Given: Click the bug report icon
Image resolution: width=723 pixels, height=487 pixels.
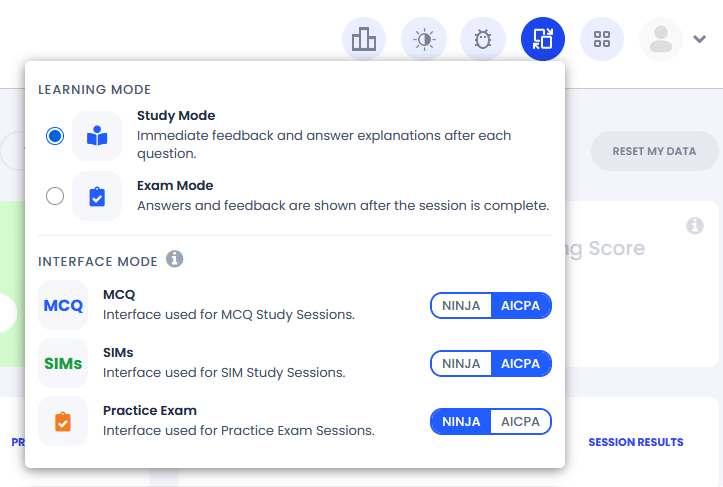Looking at the screenshot, I should point(483,39).
